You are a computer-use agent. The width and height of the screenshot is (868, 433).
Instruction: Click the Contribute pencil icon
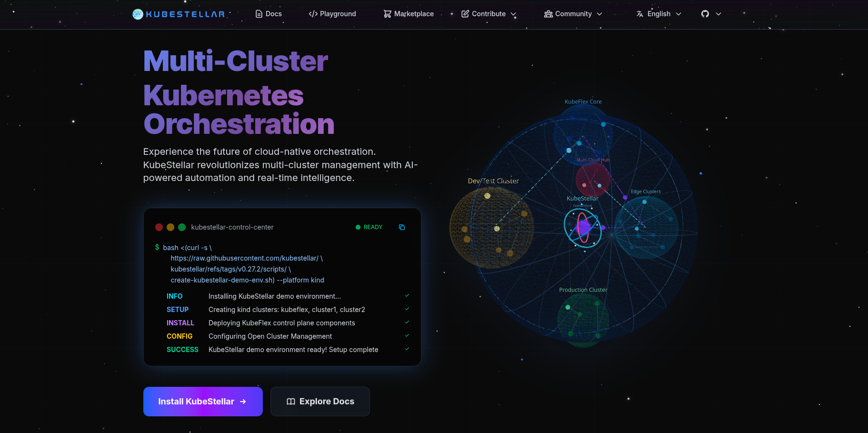click(465, 14)
